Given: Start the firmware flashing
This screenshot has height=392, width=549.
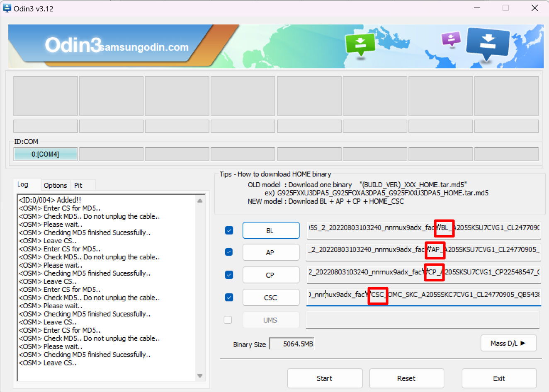Looking at the screenshot, I should coord(325,378).
